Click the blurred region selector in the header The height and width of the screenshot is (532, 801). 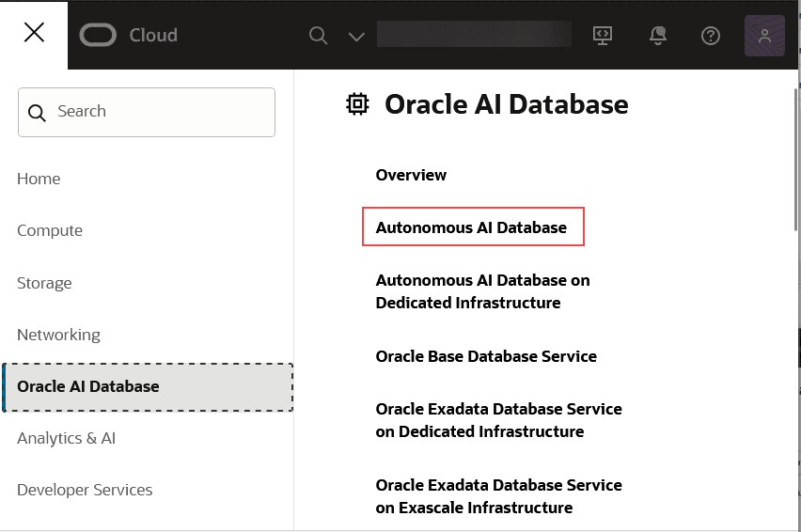474,34
